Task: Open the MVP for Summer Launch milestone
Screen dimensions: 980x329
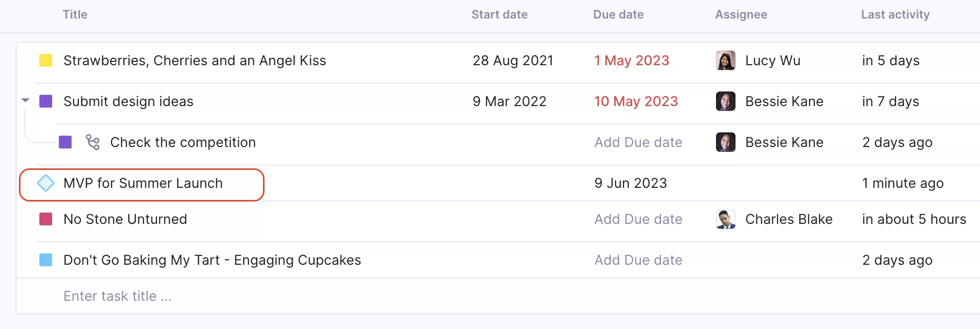Action: coord(143,183)
